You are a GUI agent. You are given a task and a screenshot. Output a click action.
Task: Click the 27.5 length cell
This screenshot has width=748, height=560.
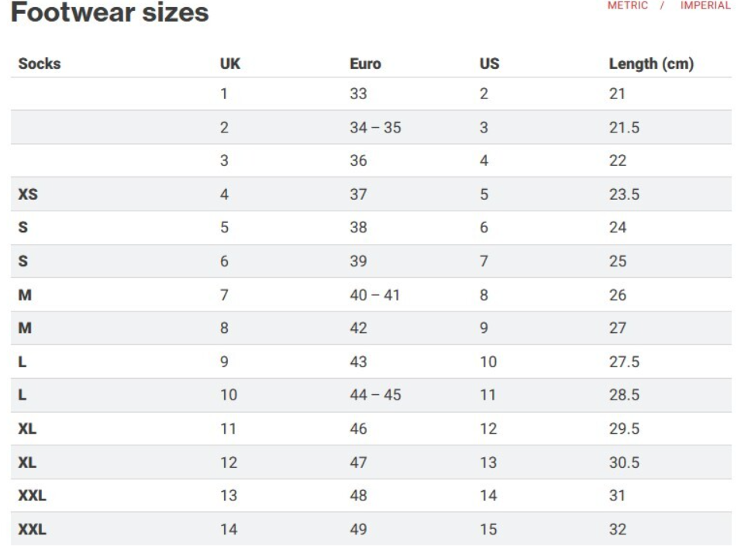point(624,361)
